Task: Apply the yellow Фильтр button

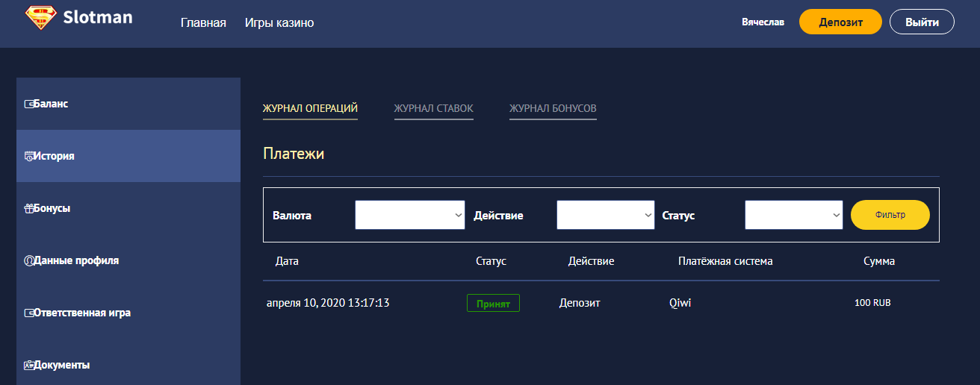Action: (890, 215)
